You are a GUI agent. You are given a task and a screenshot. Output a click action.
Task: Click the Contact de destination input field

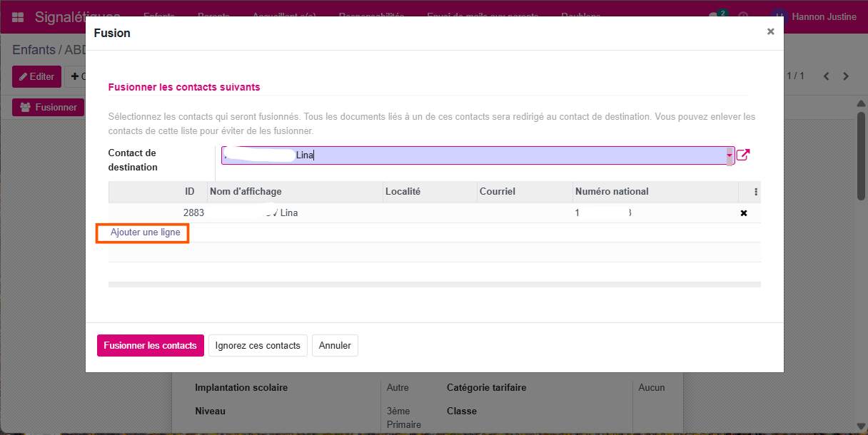click(x=471, y=155)
